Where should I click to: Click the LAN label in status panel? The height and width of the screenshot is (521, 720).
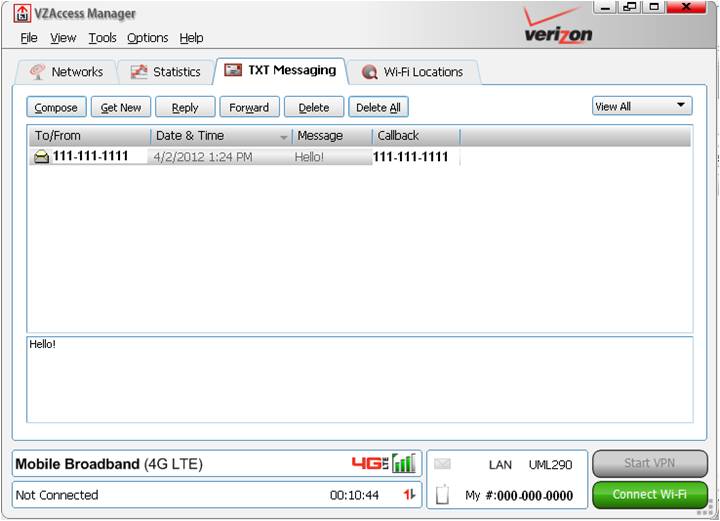click(x=500, y=465)
